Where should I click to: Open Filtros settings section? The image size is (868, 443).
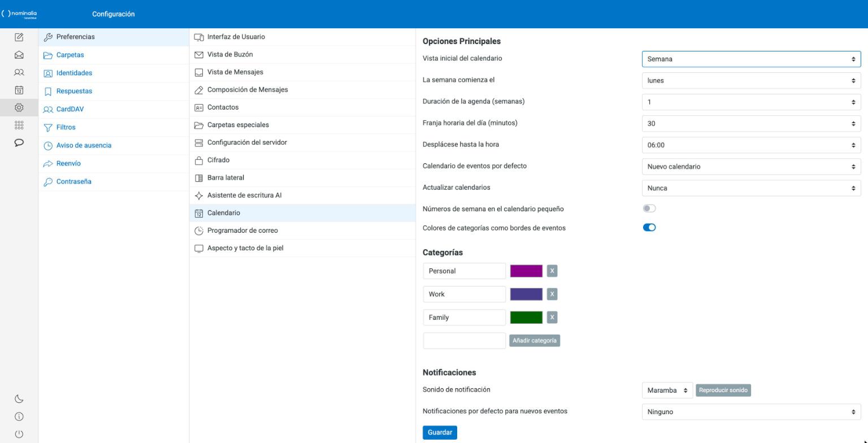click(114, 127)
